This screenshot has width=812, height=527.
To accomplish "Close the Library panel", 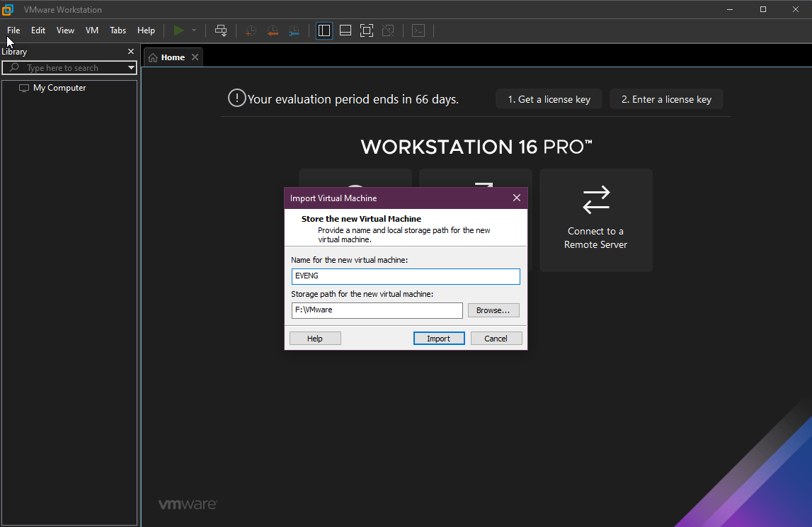I will pos(131,52).
